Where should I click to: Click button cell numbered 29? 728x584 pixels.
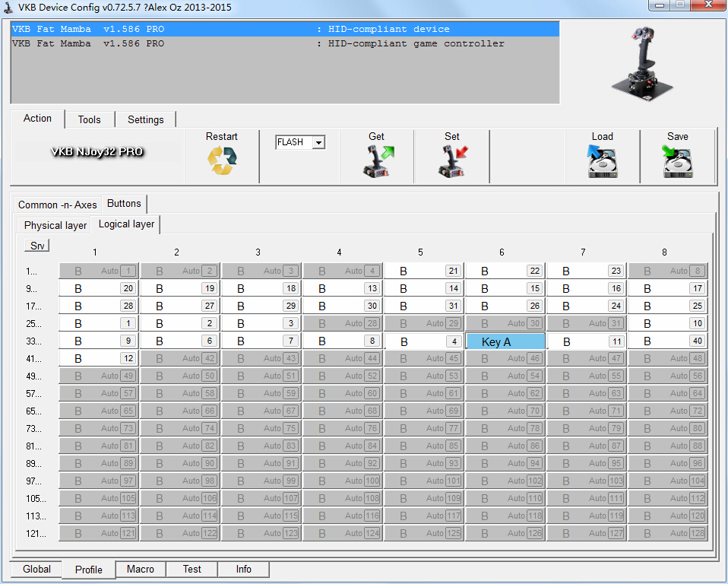(x=261, y=306)
